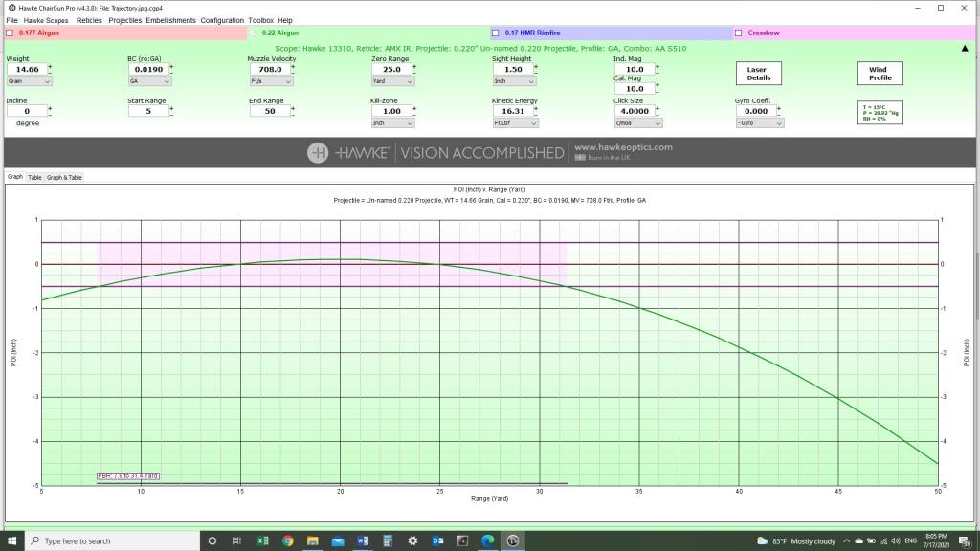980x551 pixels.
Task: Open File Explorer from the taskbar
Action: pyautogui.click(x=313, y=541)
